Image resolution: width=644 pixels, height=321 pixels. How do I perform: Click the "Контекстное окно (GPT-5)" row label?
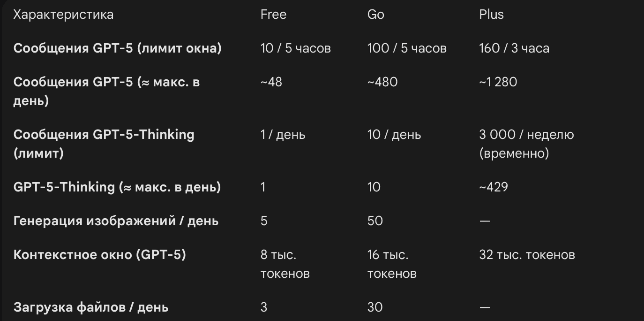click(99, 255)
